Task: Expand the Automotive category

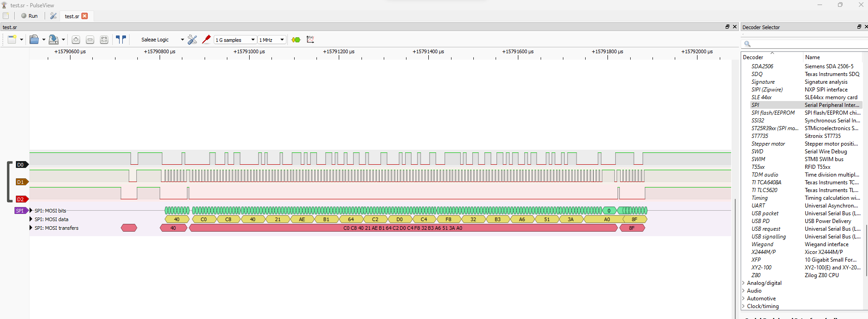Action: tap(743, 299)
